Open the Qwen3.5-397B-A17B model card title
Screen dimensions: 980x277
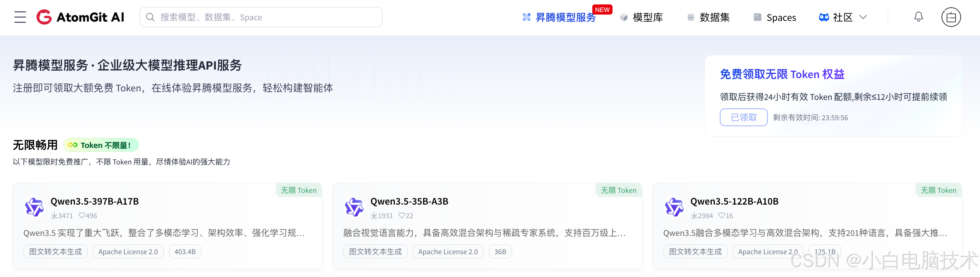(95, 201)
